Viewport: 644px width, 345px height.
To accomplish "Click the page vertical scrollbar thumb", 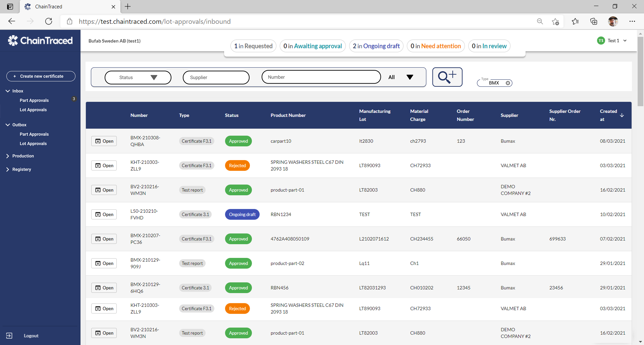I will tap(640, 71).
